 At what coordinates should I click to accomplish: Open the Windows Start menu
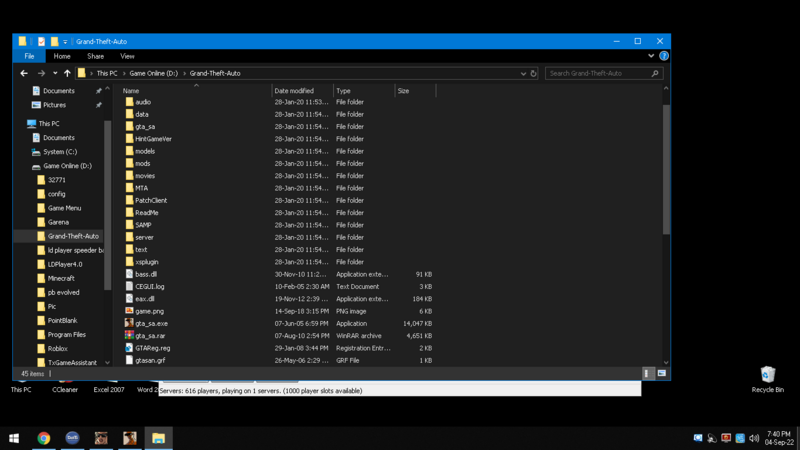tap(14, 438)
